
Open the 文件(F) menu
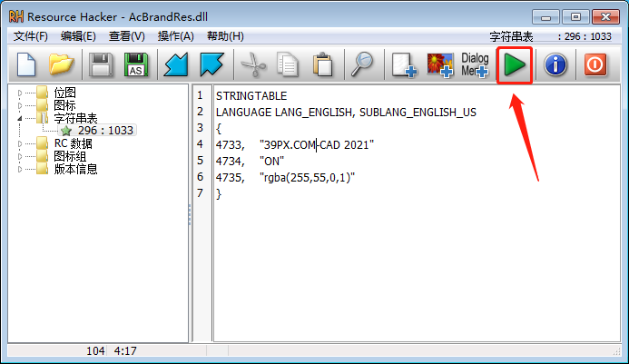[31, 36]
